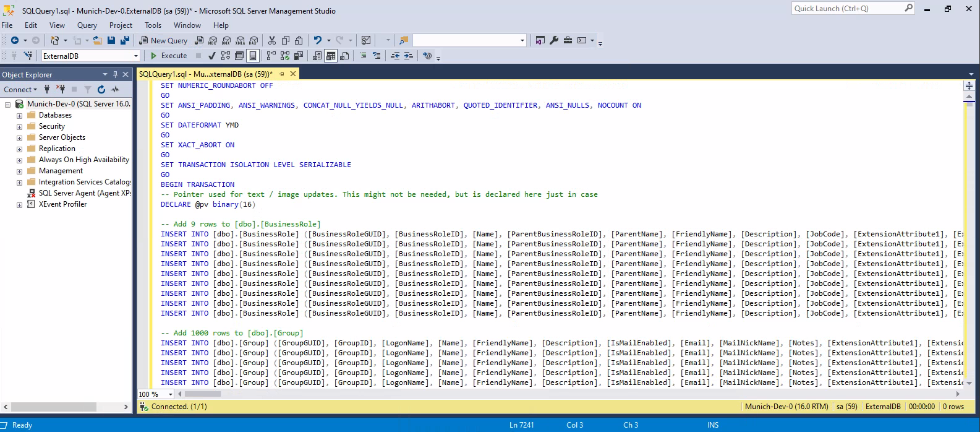Collapse the Munich-Dev-0 server node
The image size is (980, 432).
[7, 105]
